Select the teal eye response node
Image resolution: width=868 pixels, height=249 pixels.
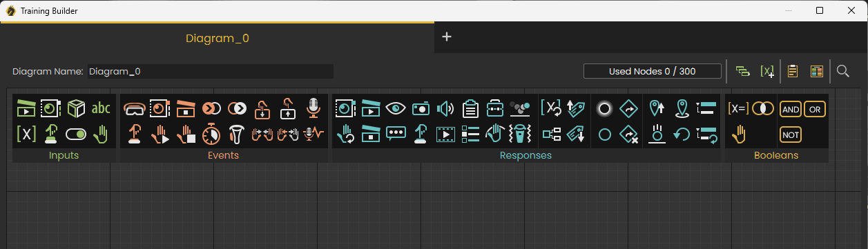pyautogui.click(x=395, y=108)
